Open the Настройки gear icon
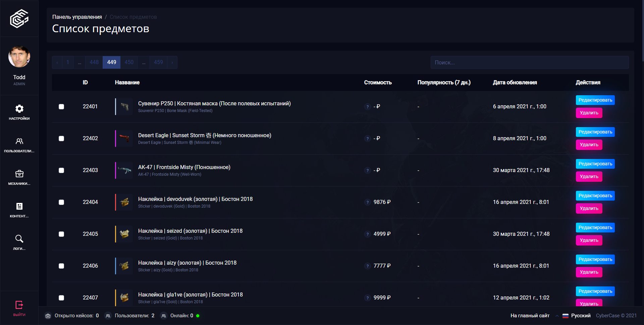The height and width of the screenshot is (325, 644). (19, 109)
